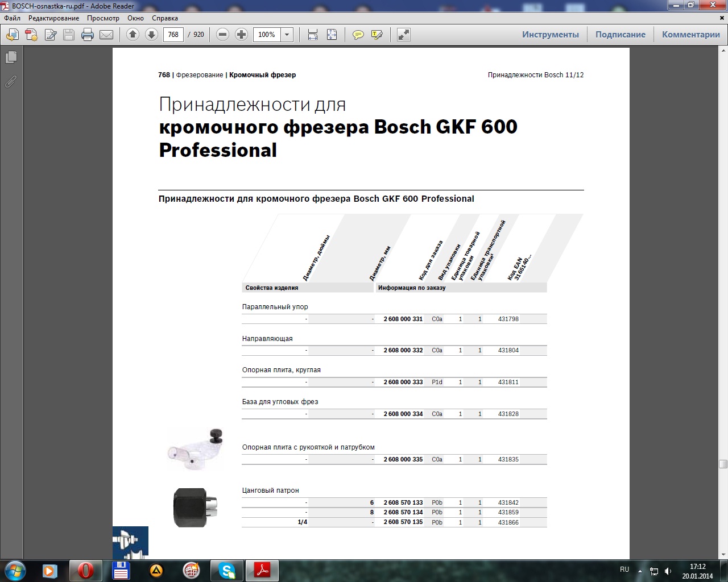
Task: Open the zoom level dropdown arrow
Action: pyautogui.click(x=287, y=35)
